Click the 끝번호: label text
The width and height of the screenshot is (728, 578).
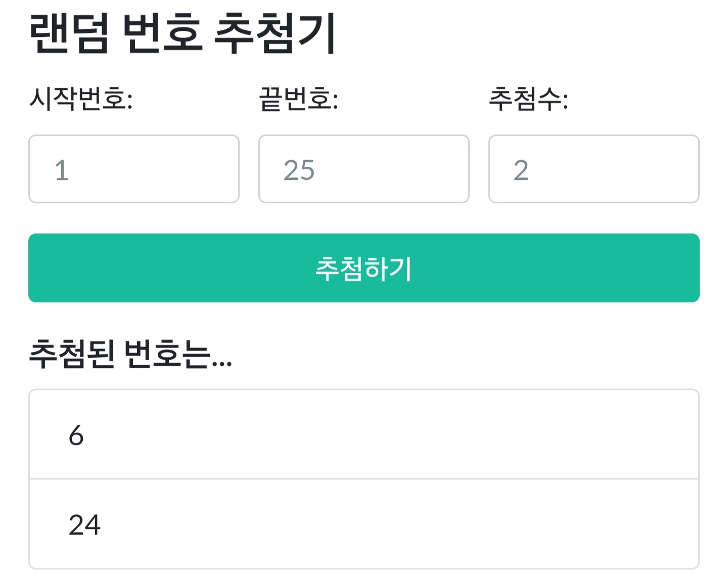(x=298, y=99)
